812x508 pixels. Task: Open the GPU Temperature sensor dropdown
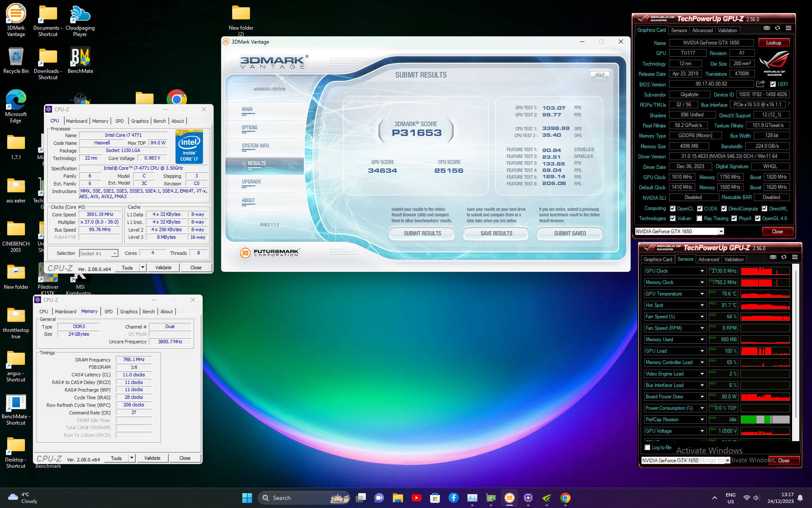pyautogui.click(x=702, y=294)
